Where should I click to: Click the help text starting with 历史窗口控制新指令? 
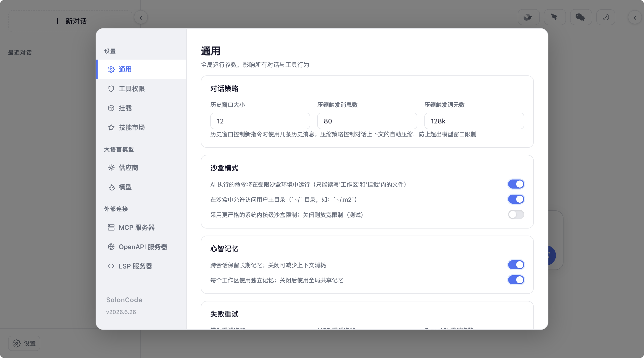pyautogui.click(x=343, y=134)
